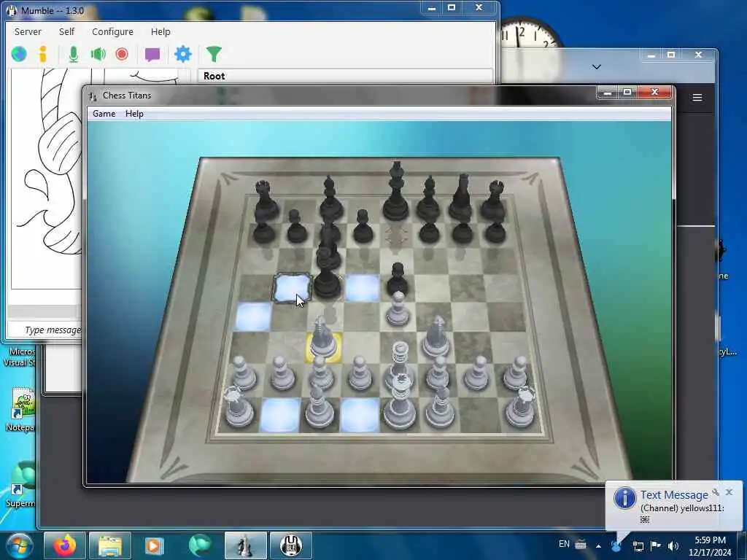Move knight to highlighted square under cursor
This screenshot has width=747, height=560.
tap(292, 288)
